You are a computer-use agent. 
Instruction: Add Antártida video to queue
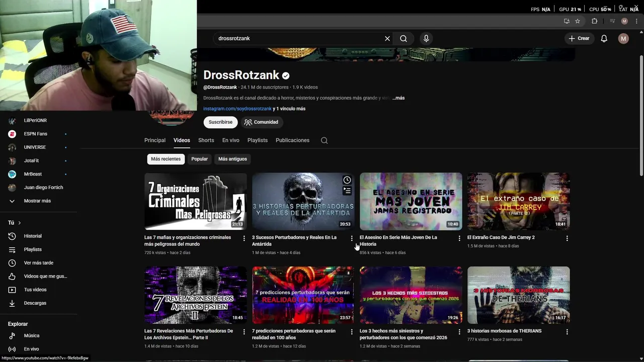point(347,191)
